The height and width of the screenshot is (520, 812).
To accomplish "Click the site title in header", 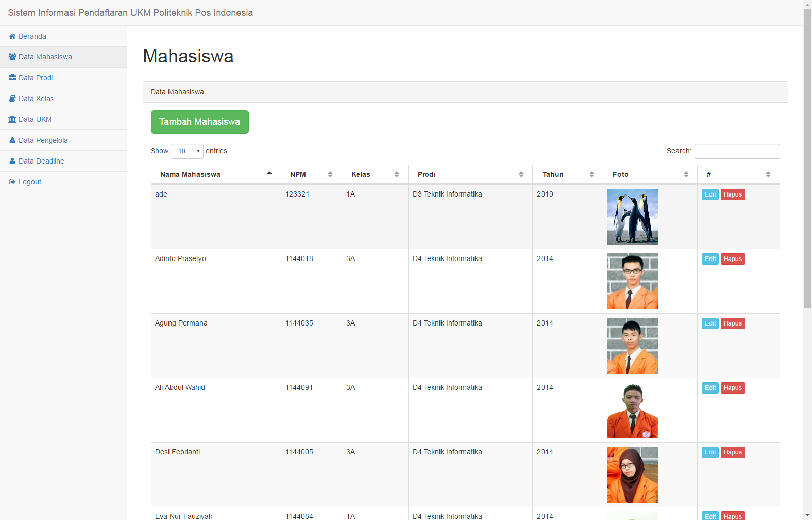I will pyautogui.click(x=130, y=13).
